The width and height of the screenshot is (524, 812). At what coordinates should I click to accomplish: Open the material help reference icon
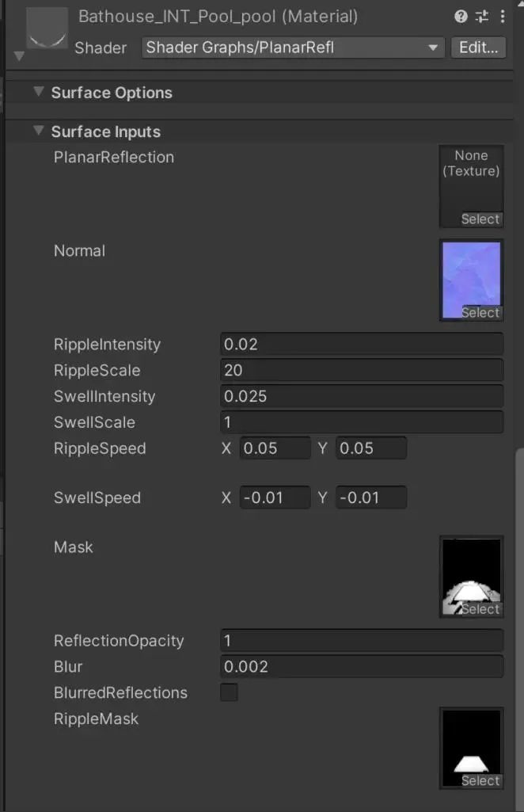click(x=461, y=17)
